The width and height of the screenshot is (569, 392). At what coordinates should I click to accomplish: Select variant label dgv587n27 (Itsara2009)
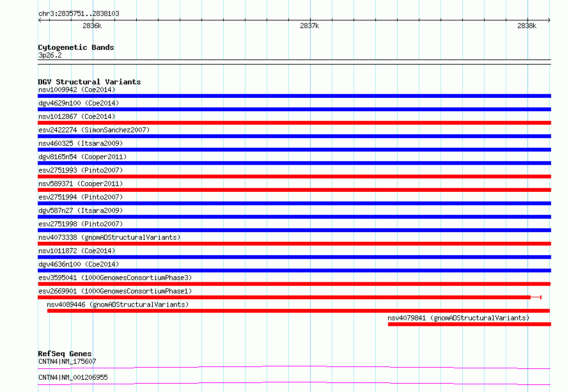[81, 210]
